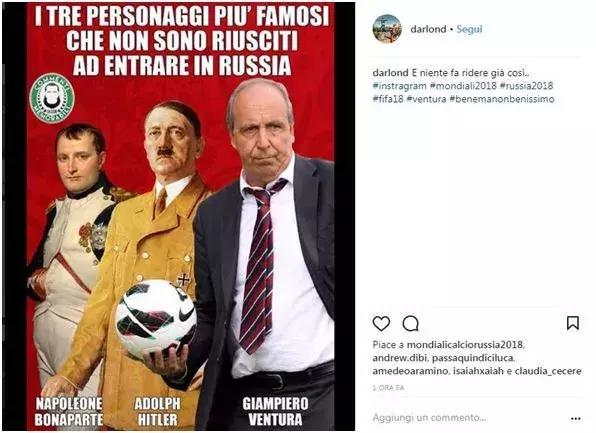
Task: Open the #russia2018 hashtag
Action: point(526,86)
